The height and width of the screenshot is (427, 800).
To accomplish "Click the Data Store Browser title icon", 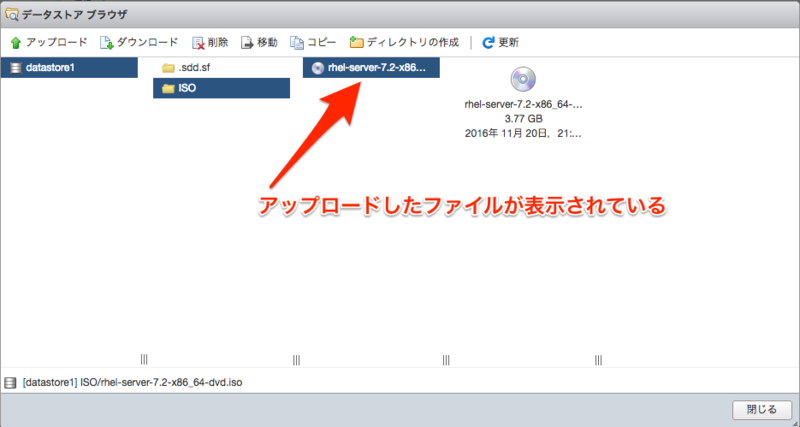I will pyautogui.click(x=11, y=15).
